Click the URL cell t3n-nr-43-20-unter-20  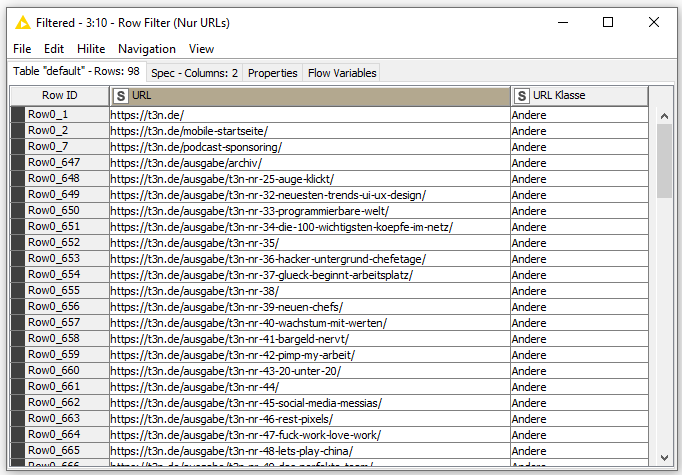[x=310, y=371]
